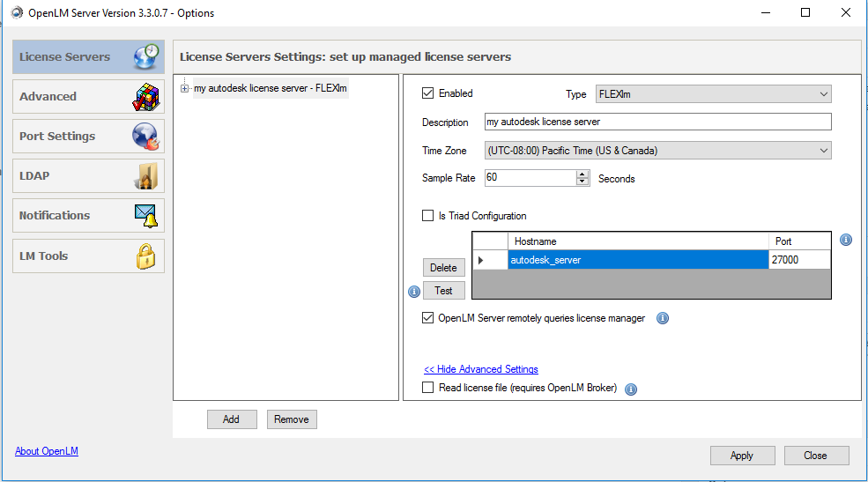Click info icon beside remote query option

663,318
